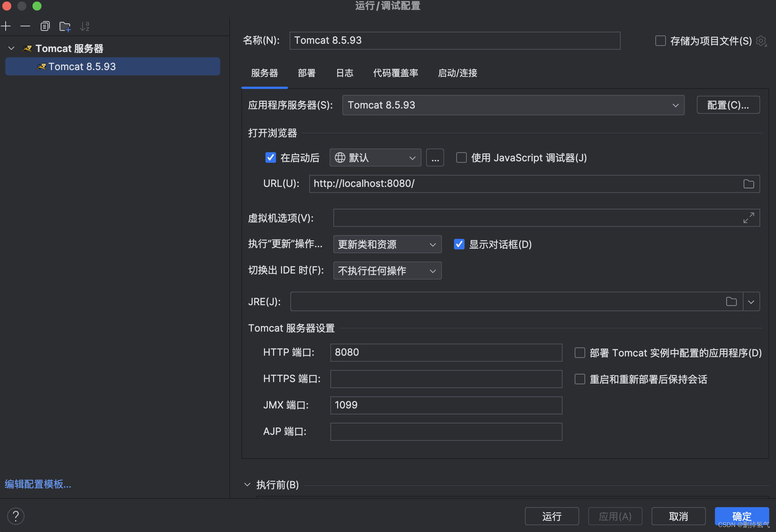Enable 使用 JavaScript 调试器 checkbox

(x=462, y=157)
